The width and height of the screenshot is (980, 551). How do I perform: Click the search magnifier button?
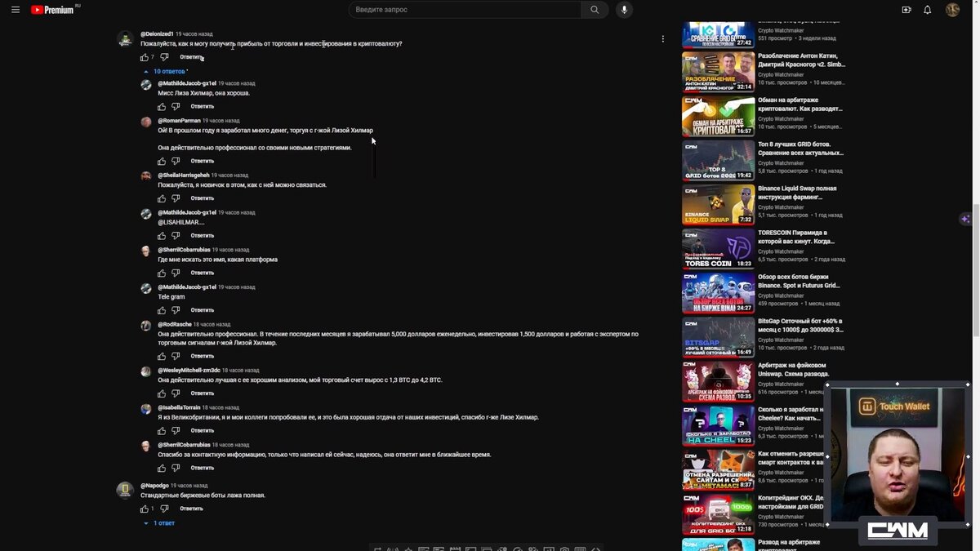[595, 10]
